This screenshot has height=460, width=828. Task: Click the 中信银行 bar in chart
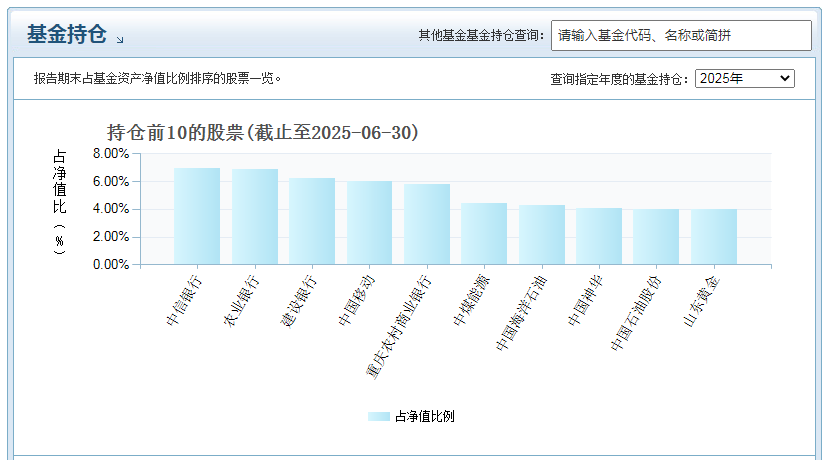tap(197, 216)
